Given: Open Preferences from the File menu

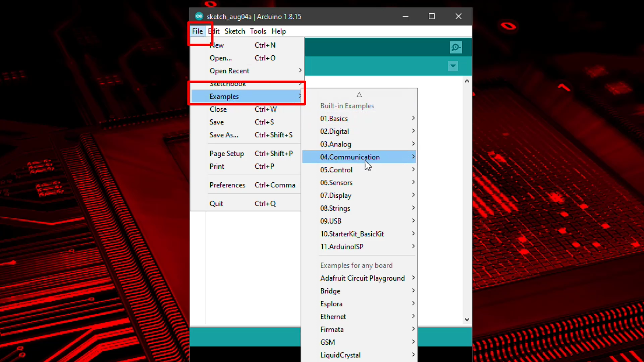Looking at the screenshot, I should (227, 185).
